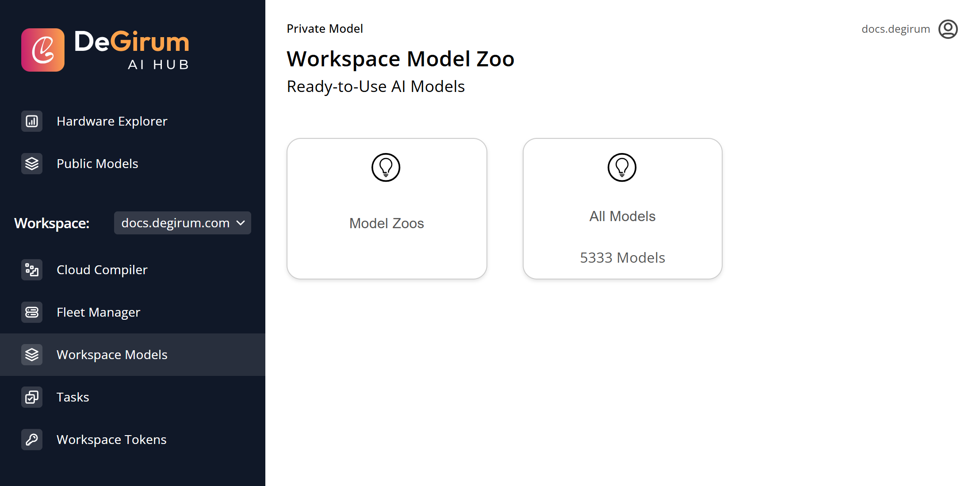The image size is (980, 486).
Task: Click the Tasks checkbox icon
Action: click(32, 397)
